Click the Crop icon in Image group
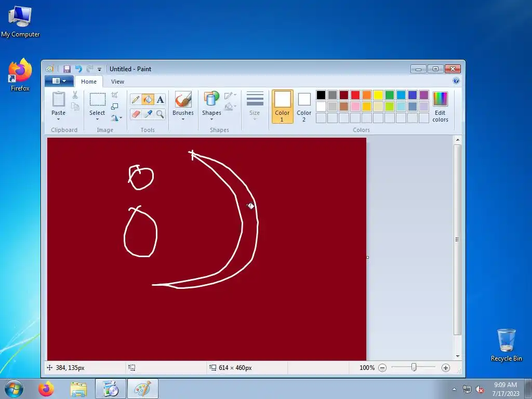532x399 pixels. (x=115, y=95)
